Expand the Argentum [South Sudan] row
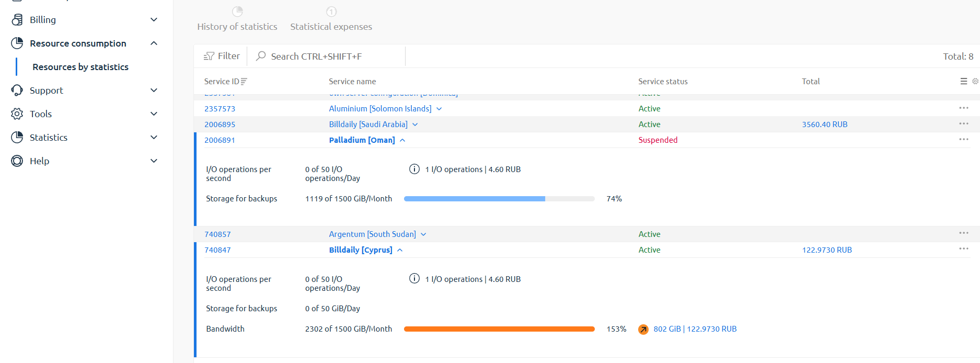980x363 pixels. tap(423, 234)
